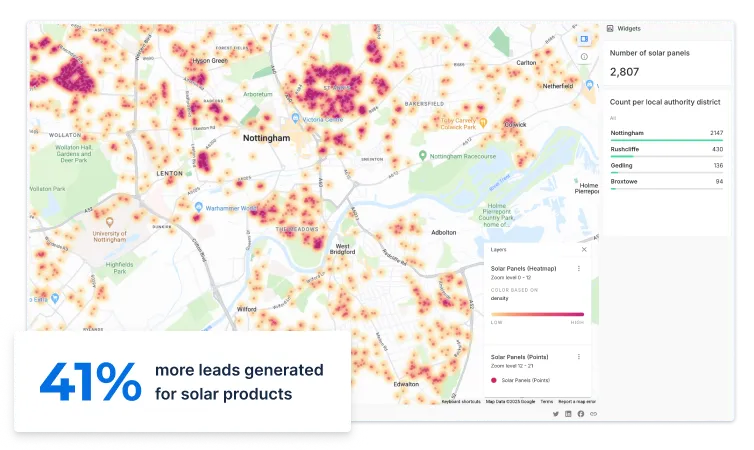Toggle the widgets panel icon on map
The image size is (754, 450).
click(584, 39)
